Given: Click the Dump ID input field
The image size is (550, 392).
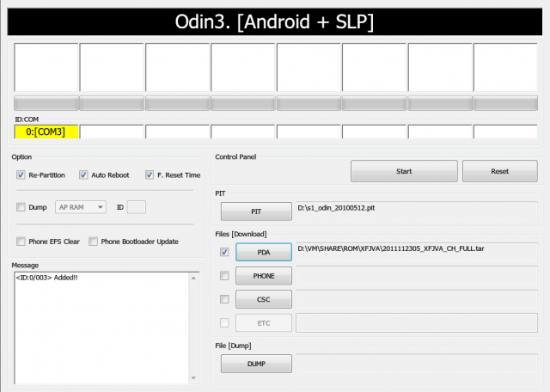Looking at the screenshot, I should [137, 207].
